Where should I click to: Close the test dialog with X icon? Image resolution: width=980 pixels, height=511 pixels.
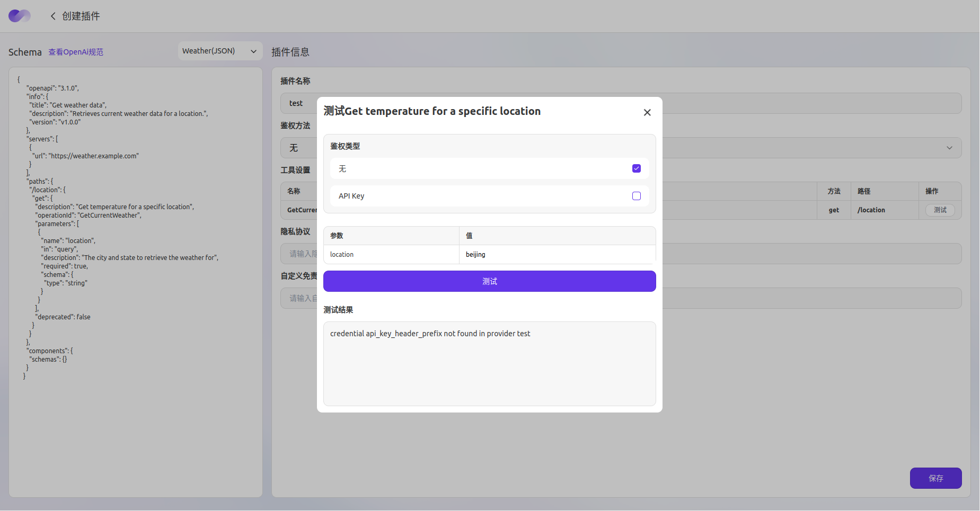pos(647,112)
